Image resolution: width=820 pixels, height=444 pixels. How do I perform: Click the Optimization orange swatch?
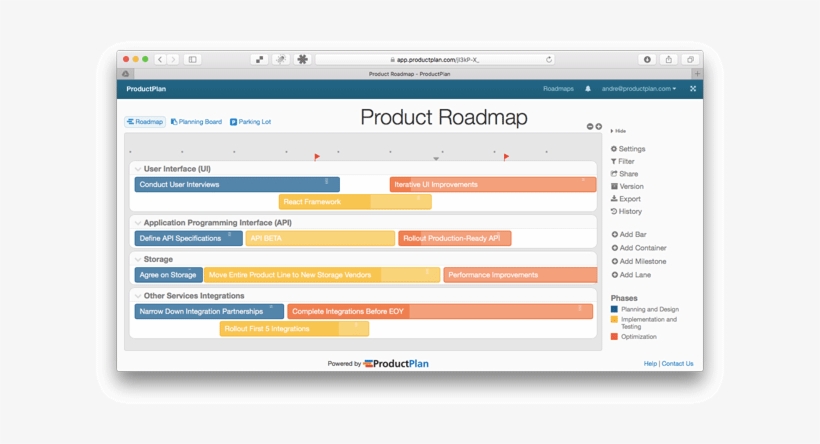pos(614,337)
